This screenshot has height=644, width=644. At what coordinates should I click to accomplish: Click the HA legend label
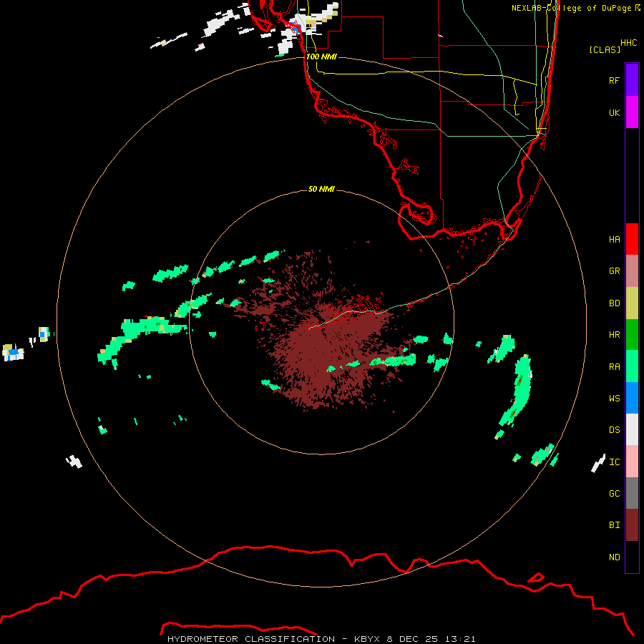614,240
